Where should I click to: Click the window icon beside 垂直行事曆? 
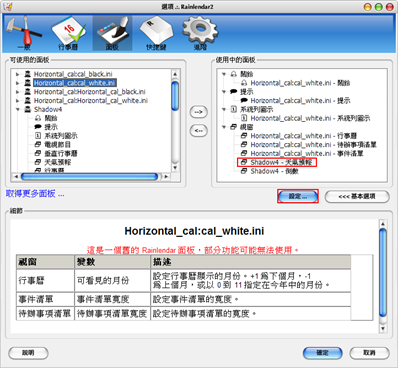pyautogui.click(x=38, y=153)
